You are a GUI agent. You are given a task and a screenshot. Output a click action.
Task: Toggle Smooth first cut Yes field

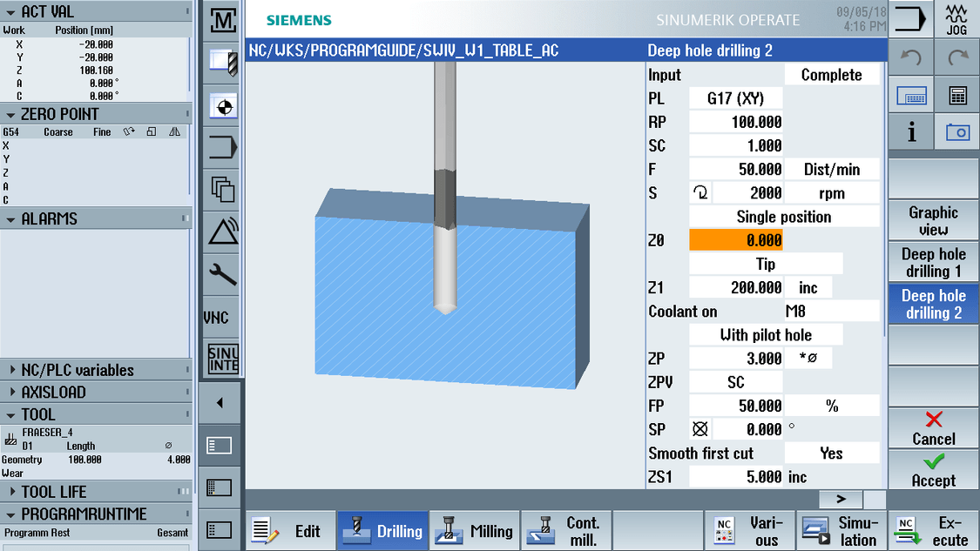click(x=831, y=453)
